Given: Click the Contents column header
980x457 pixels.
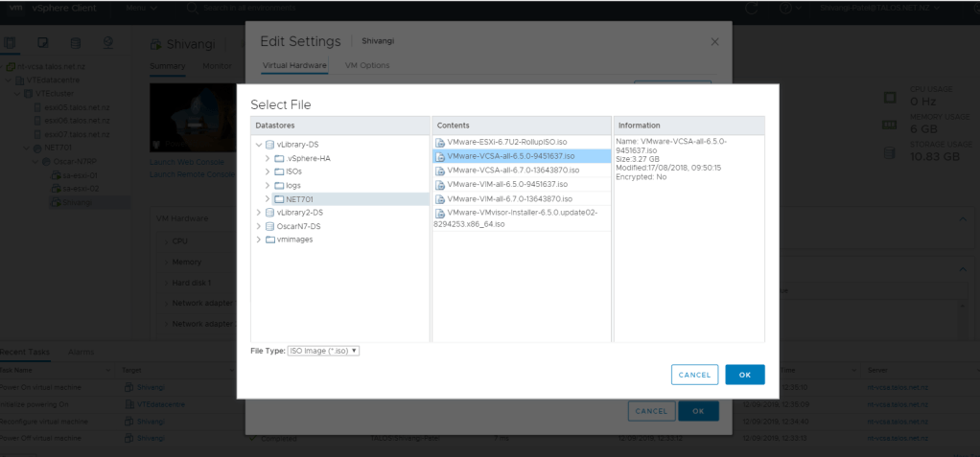Looking at the screenshot, I should pos(521,126).
